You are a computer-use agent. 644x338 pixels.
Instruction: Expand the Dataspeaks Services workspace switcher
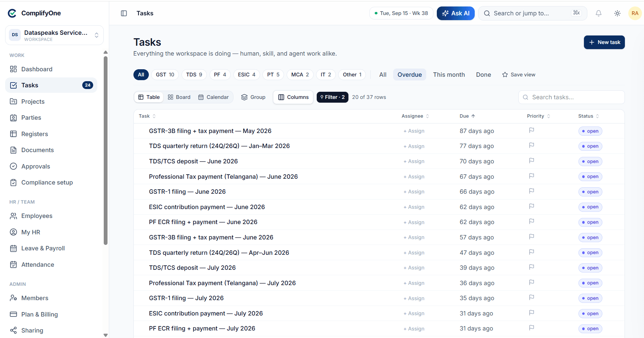(55, 35)
